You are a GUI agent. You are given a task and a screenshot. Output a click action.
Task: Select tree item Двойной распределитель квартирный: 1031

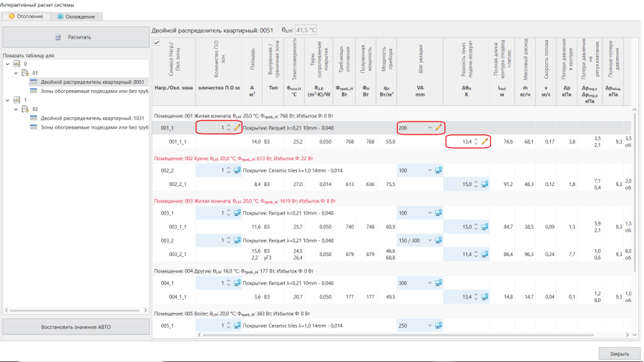point(92,118)
